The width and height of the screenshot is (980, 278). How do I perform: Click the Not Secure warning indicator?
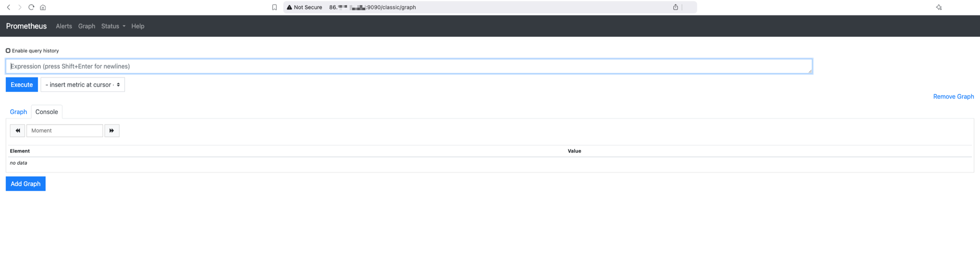coord(305,7)
